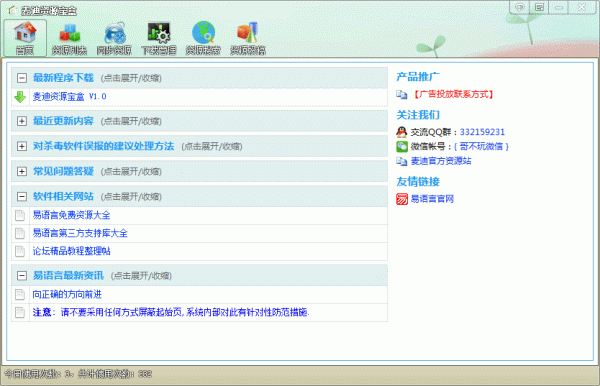The image size is (600, 386).
Task: Click the green download arrow icon
Action: pos(20,97)
